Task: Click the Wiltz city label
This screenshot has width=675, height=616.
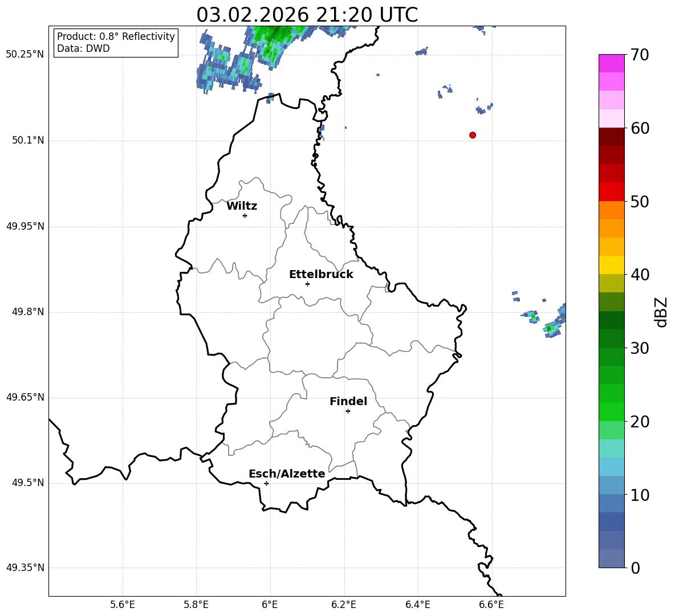Action: point(242,206)
